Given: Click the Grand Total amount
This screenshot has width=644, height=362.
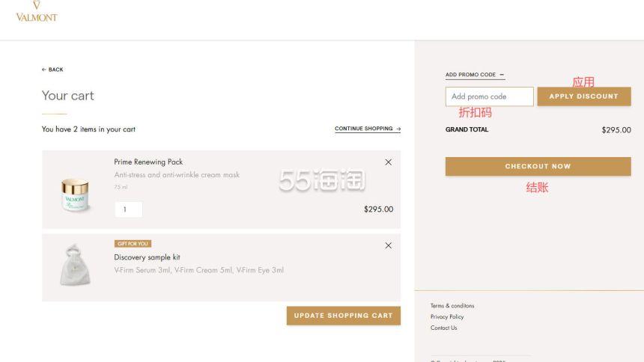Looking at the screenshot, I should coord(616,130).
